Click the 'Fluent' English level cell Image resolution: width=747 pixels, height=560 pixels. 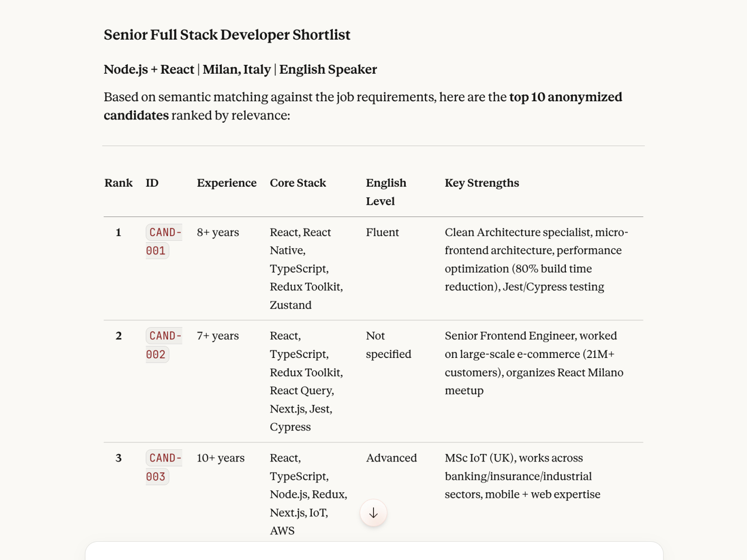click(x=382, y=232)
